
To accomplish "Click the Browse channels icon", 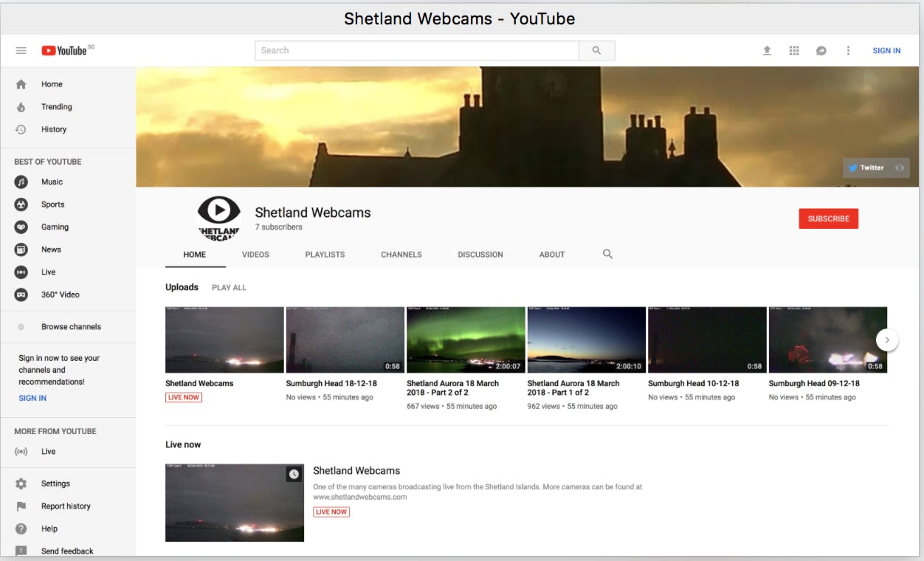I will [21, 327].
